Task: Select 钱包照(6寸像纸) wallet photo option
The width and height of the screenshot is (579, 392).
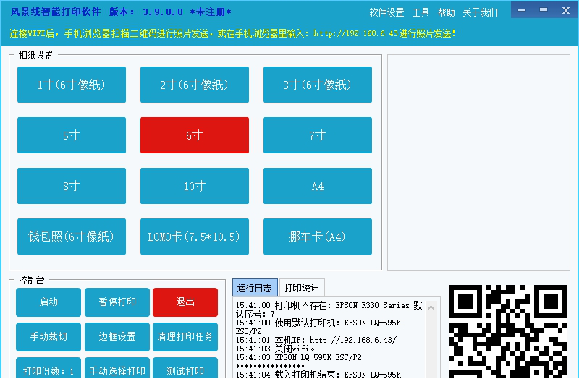Action: (x=71, y=237)
